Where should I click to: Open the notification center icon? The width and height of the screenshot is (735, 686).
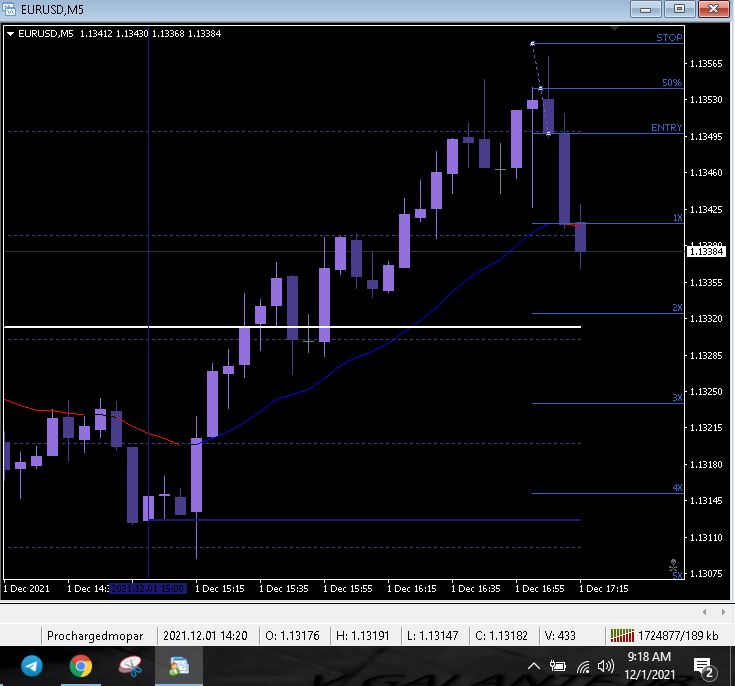[703, 668]
